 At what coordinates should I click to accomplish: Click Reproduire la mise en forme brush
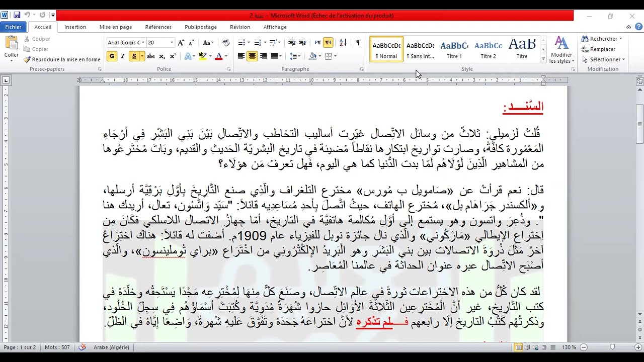click(x=62, y=59)
